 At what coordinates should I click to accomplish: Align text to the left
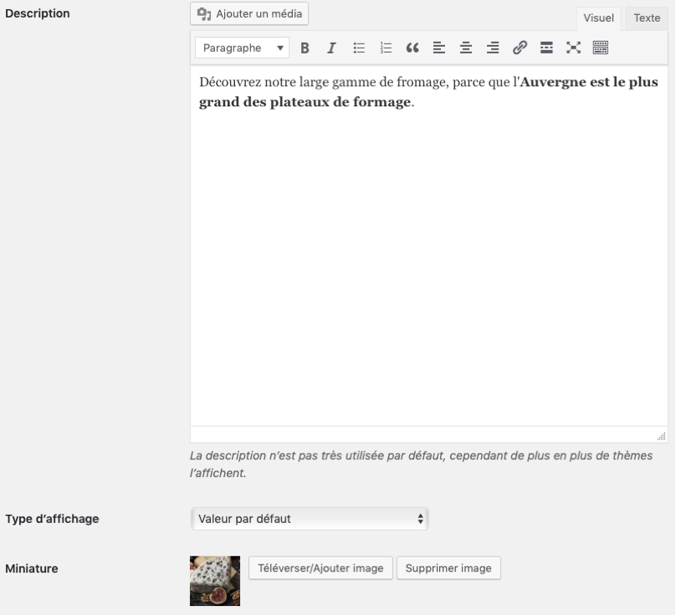pyautogui.click(x=438, y=49)
